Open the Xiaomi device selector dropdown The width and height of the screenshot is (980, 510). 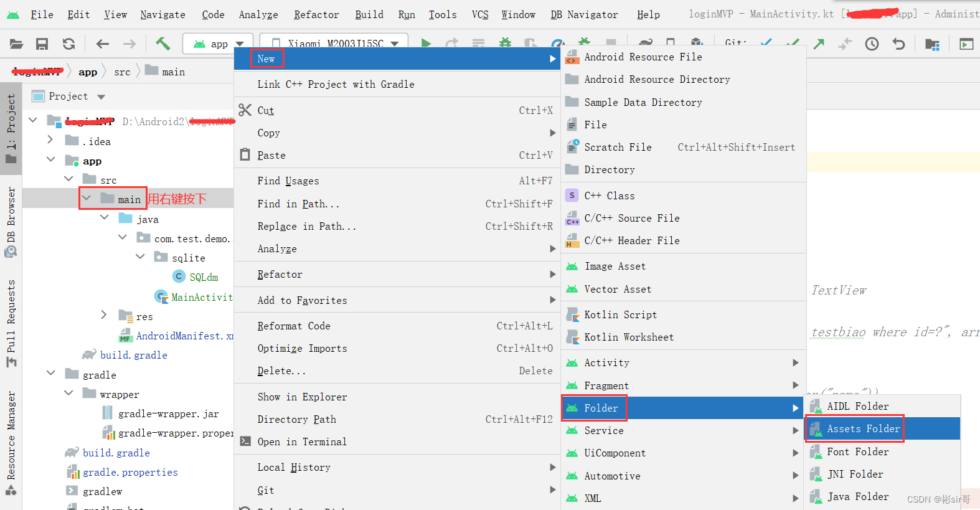click(334, 44)
